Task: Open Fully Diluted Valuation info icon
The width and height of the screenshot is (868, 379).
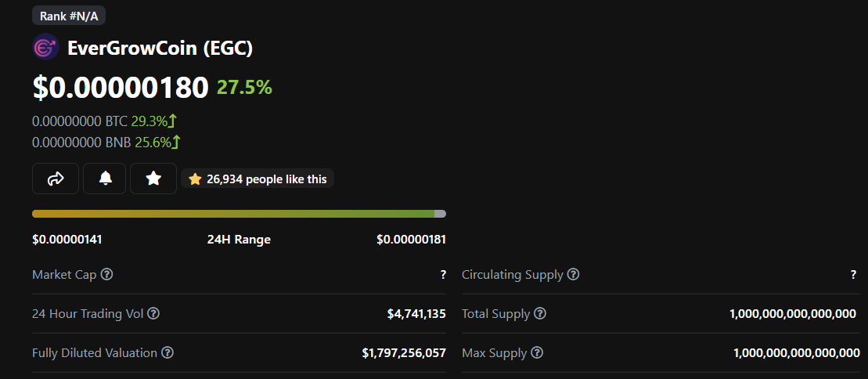Action: point(167,353)
